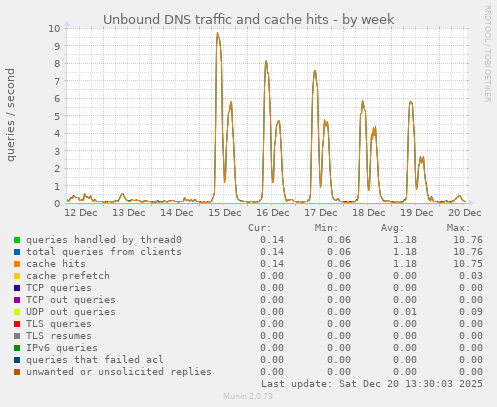
Task: Click the 'queries that failed acl' legend label
Action: click(95, 360)
